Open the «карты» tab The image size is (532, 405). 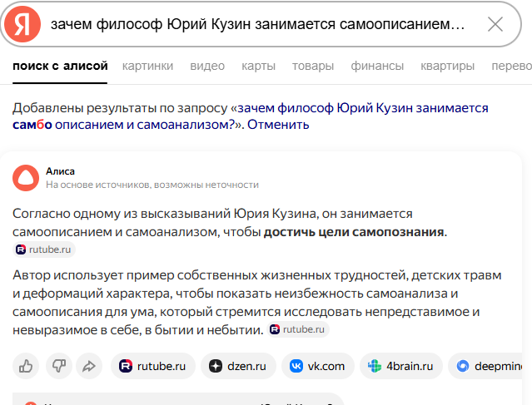coord(259,66)
